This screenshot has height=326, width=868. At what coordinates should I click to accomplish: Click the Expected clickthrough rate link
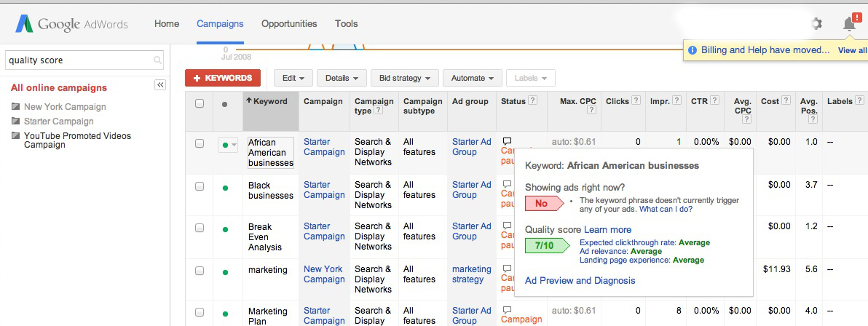628,242
